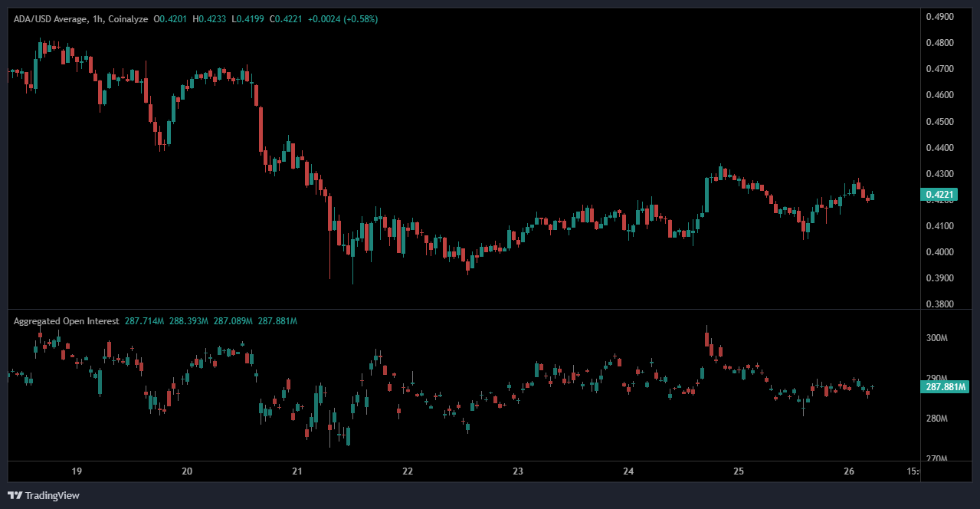Screen dimensions: 980x509
Task: Click date 19 on the time axis
Action: click(x=76, y=471)
